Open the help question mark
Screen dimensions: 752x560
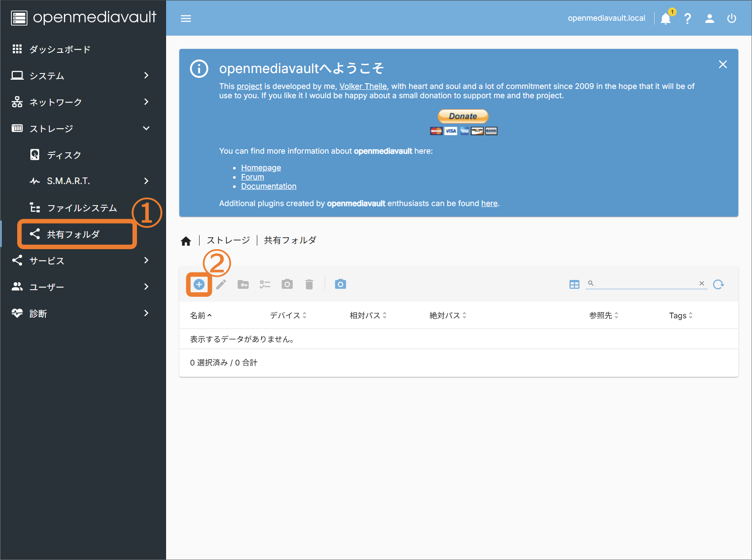pos(688,18)
